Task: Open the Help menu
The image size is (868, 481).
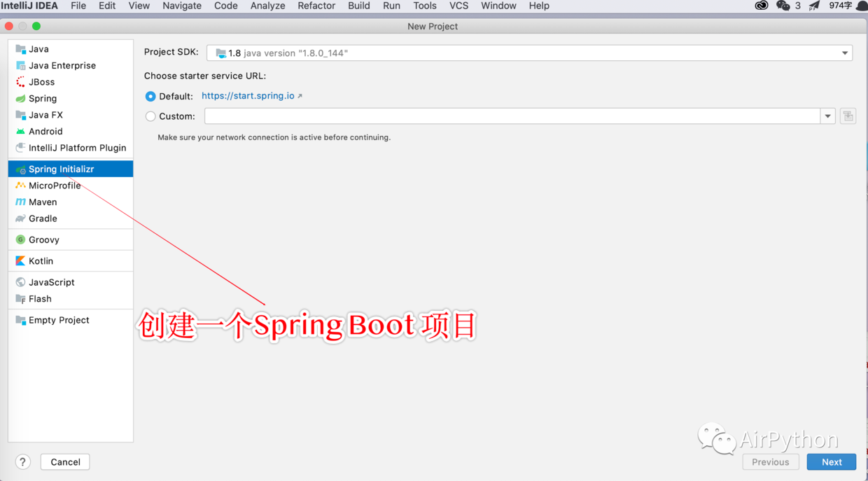Action: (539, 6)
